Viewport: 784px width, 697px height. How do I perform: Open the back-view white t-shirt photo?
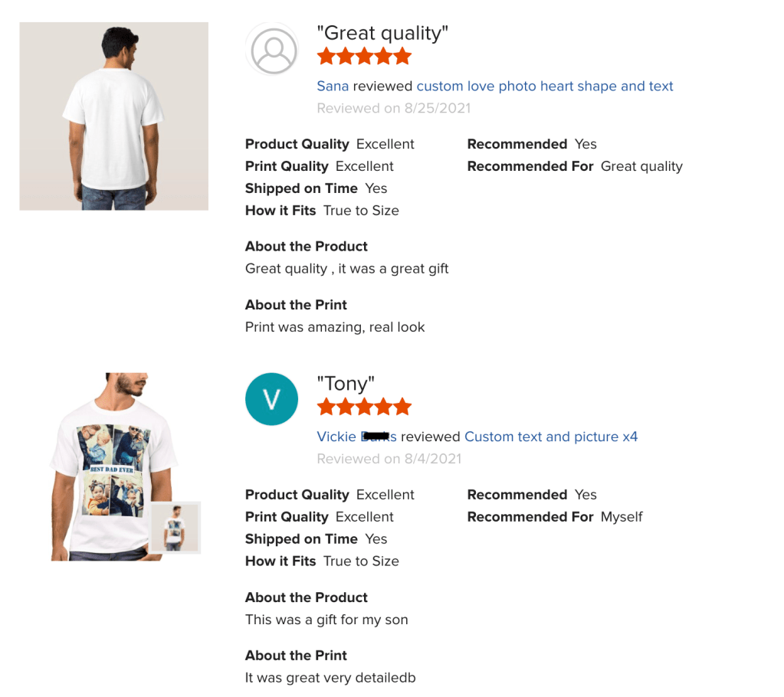113,116
